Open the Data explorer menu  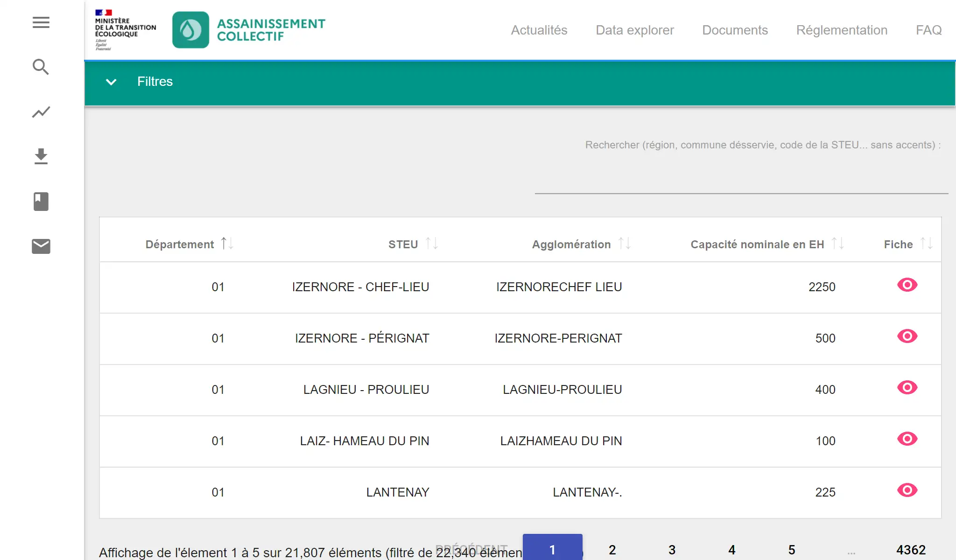click(634, 30)
